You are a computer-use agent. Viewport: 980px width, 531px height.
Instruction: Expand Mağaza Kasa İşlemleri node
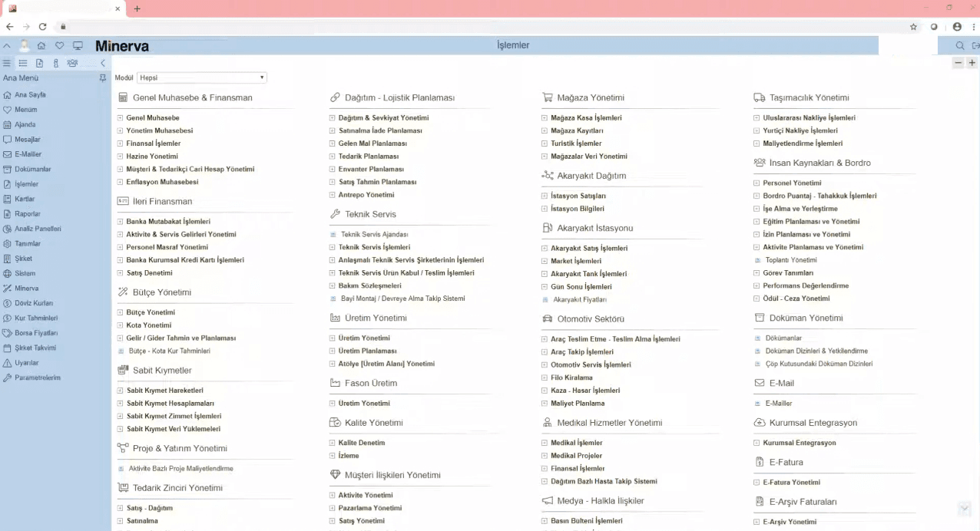coord(545,118)
